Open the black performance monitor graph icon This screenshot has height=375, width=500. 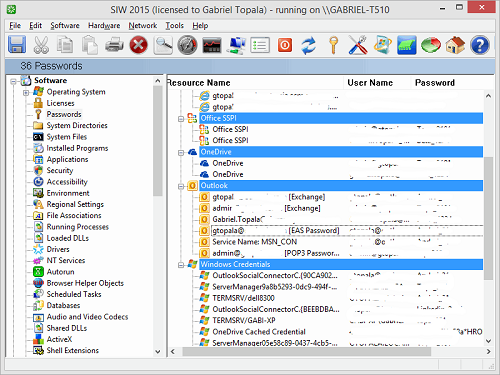212,45
